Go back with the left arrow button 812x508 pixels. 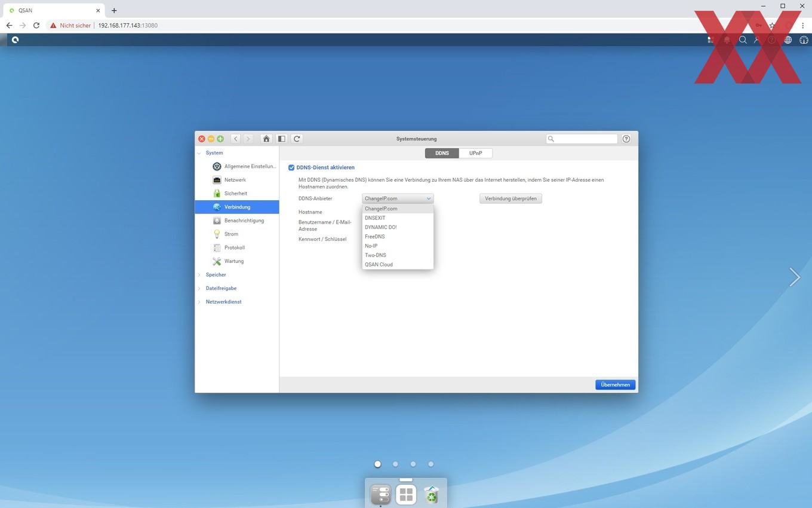[x=236, y=139]
